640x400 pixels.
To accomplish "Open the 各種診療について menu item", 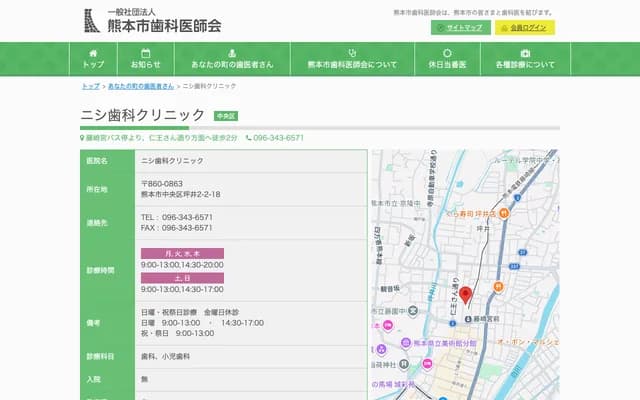I will point(525,59).
